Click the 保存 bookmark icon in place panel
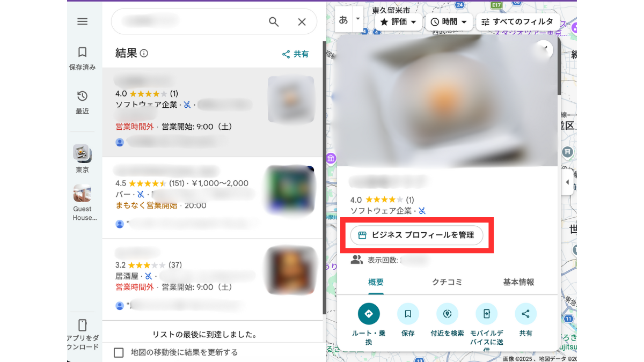This screenshot has width=644, height=362. tap(408, 314)
